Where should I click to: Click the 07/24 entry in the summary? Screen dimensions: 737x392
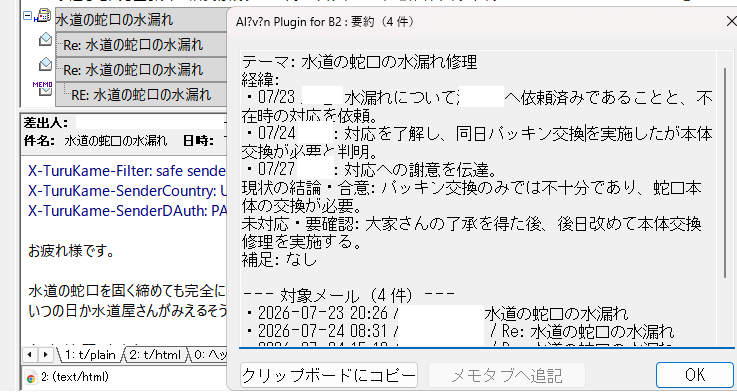477,143
